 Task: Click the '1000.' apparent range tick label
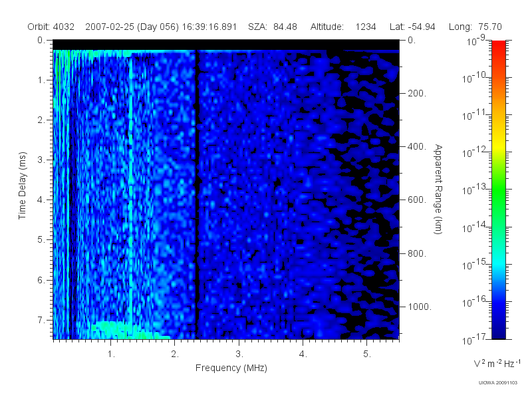click(420, 307)
